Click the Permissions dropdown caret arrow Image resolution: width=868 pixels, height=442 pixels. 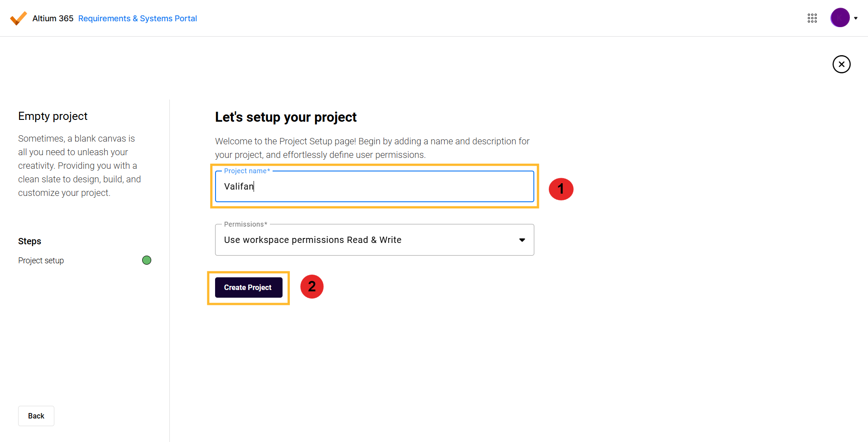[522, 240]
